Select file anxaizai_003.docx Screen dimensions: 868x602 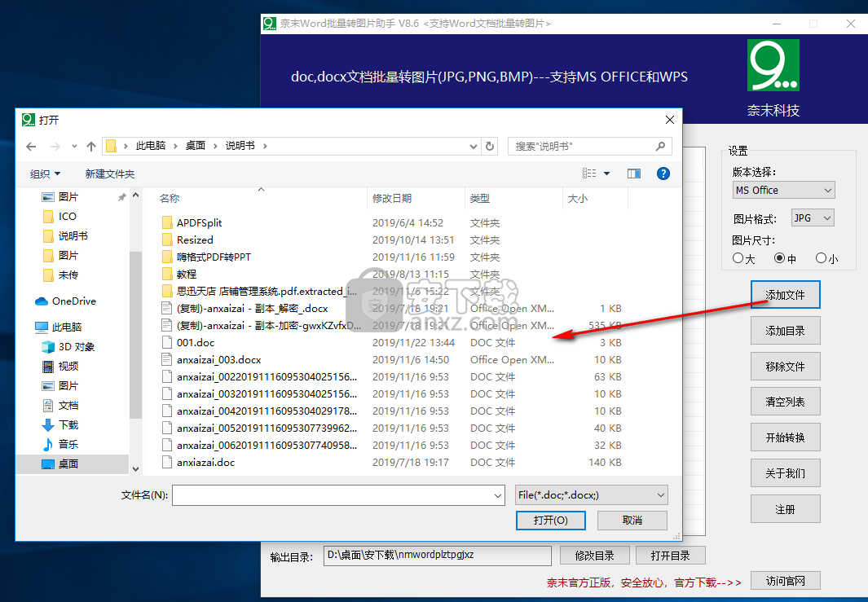tap(218, 359)
